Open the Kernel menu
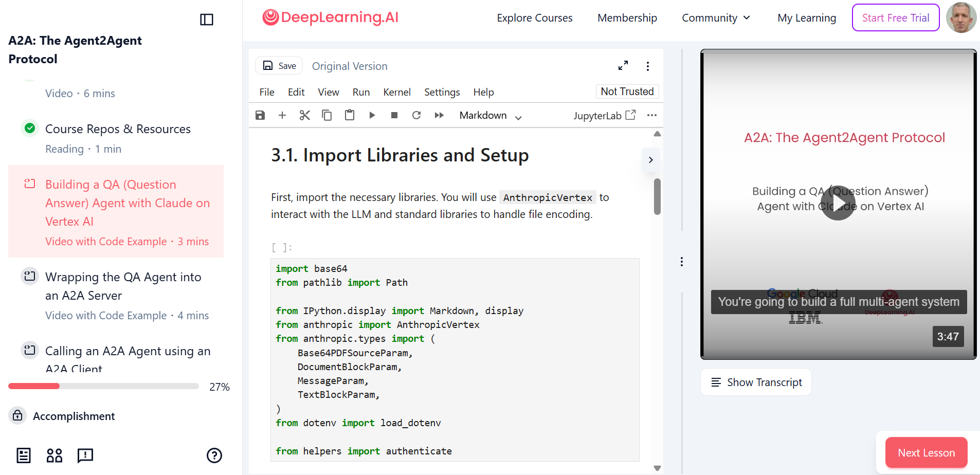Image resolution: width=980 pixels, height=475 pixels. (396, 92)
